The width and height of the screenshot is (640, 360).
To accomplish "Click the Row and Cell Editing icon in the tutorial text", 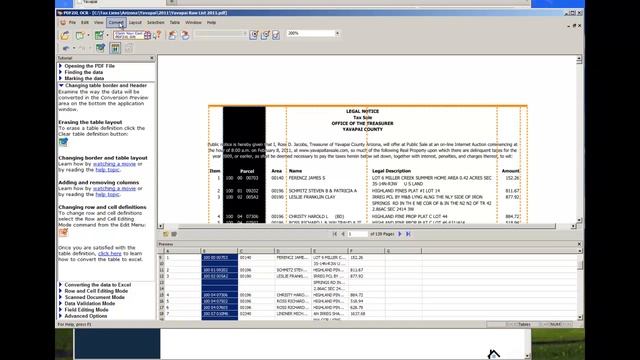I will pyautogui.click(x=63, y=232).
